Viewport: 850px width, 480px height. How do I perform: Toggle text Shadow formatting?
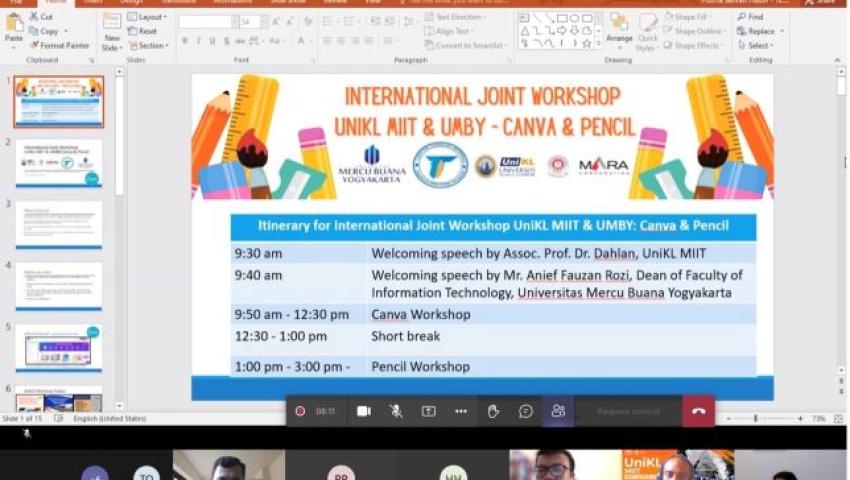click(227, 41)
